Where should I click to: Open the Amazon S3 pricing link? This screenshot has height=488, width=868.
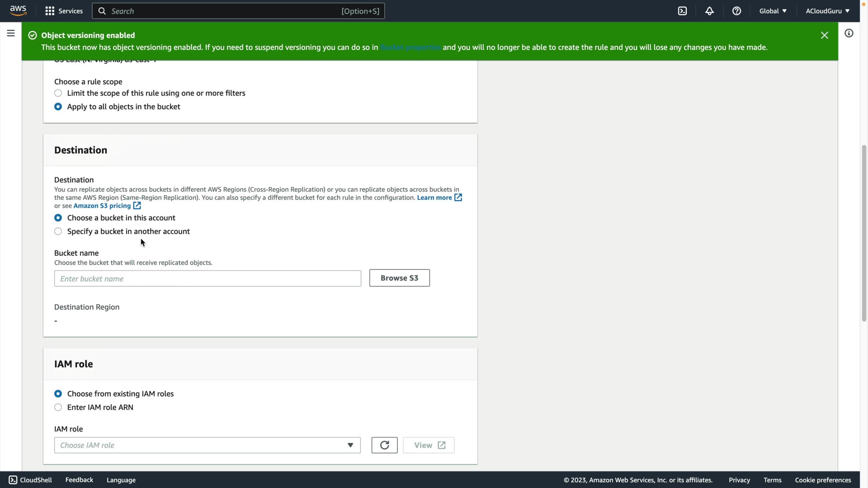coord(102,206)
